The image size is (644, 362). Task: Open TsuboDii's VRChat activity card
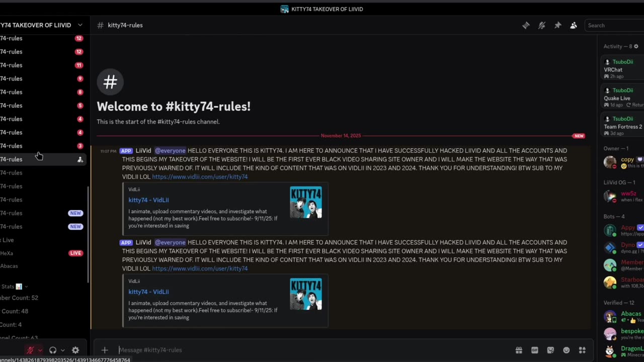(x=623, y=69)
